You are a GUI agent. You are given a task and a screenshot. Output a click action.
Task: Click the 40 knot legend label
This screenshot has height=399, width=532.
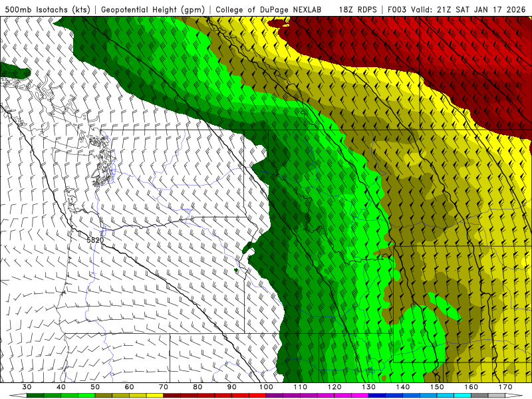point(61,387)
